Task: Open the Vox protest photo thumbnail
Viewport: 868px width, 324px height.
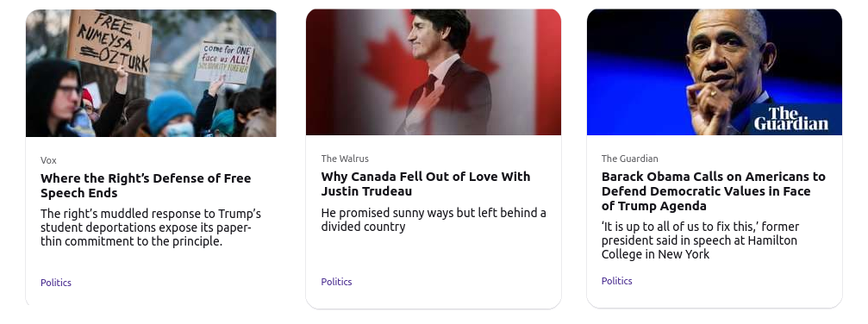Action: [x=151, y=73]
